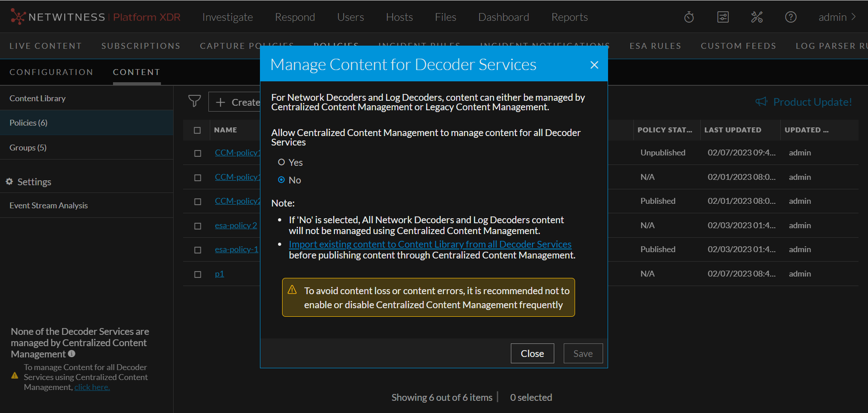The image size is (868, 413).
Task: Open the Investigate menu
Action: tap(227, 17)
